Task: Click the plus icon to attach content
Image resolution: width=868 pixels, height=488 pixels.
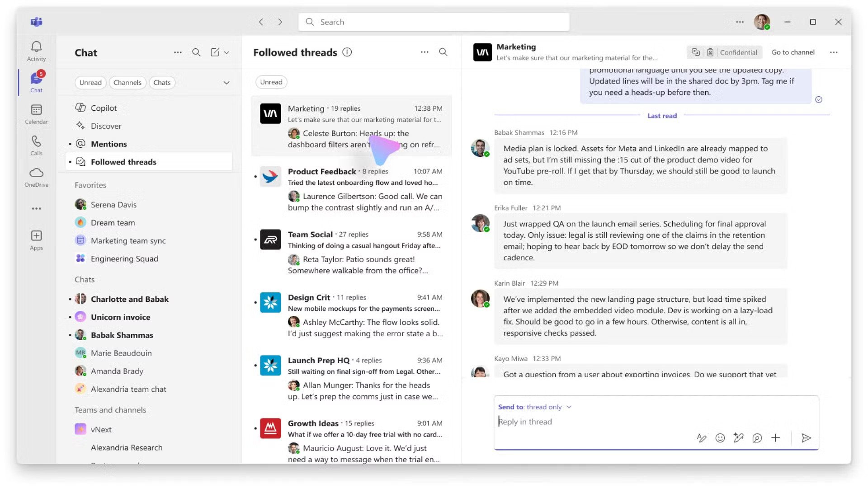Action: click(776, 437)
